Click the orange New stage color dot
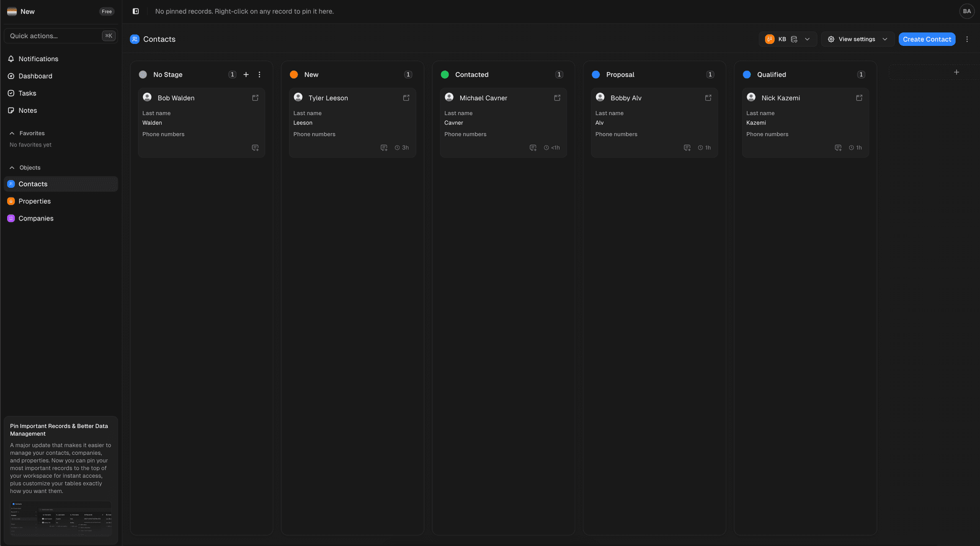This screenshot has width=980, height=546. [x=293, y=75]
